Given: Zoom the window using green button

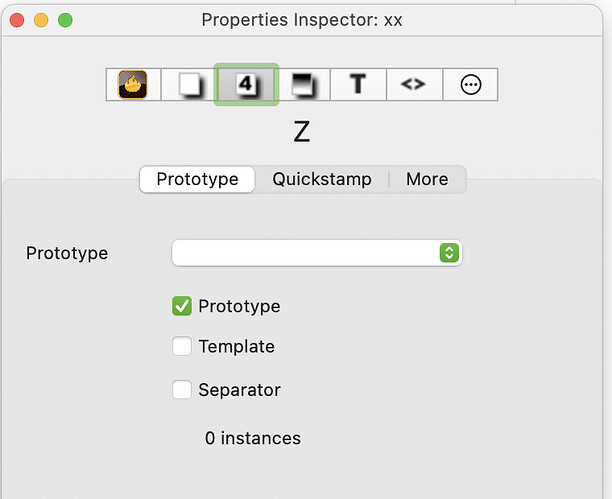Looking at the screenshot, I should (65, 20).
